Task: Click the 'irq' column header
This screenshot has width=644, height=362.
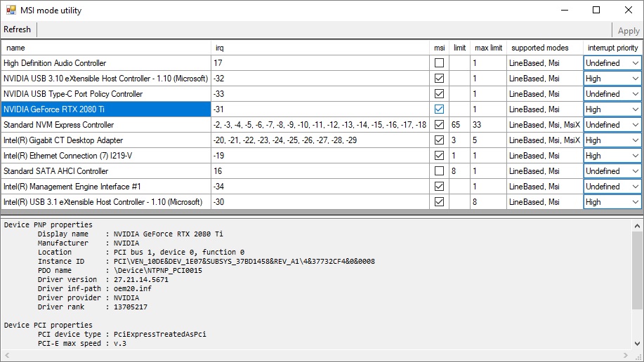Action: [x=320, y=48]
